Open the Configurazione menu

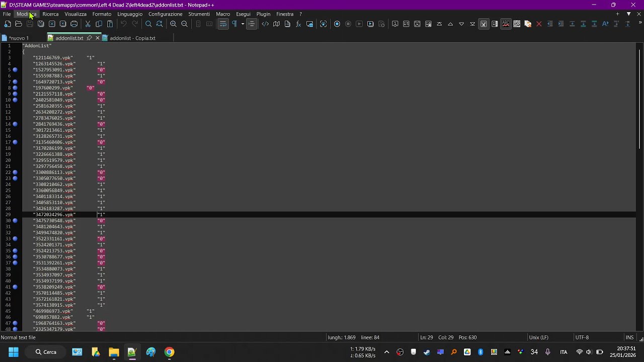[165, 14]
